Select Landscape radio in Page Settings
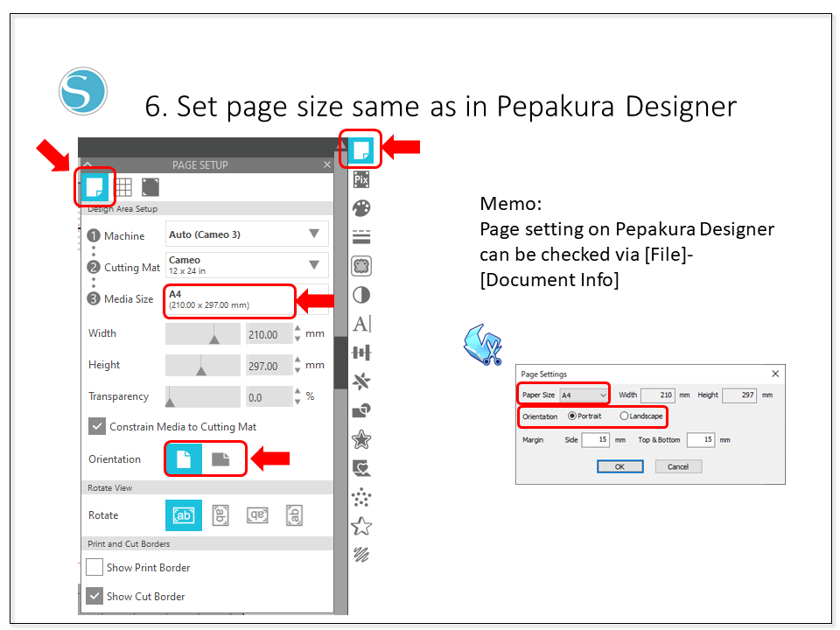 pyautogui.click(x=624, y=416)
